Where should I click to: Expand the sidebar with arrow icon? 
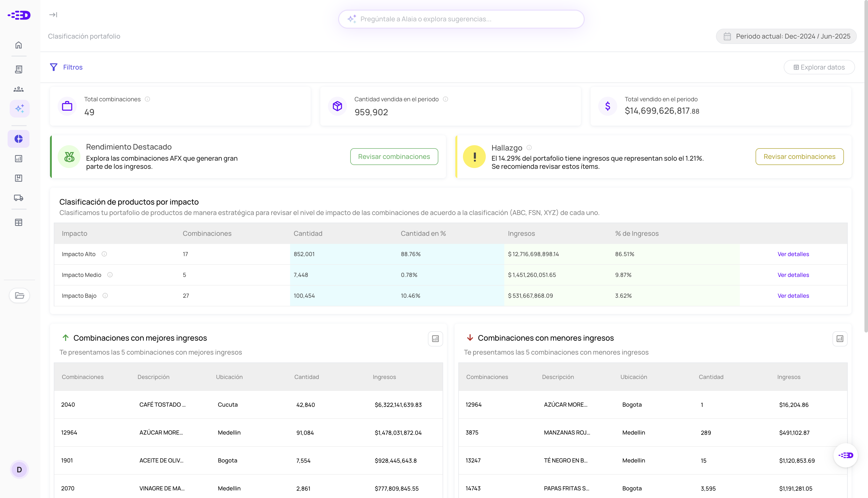click(53, 15)
